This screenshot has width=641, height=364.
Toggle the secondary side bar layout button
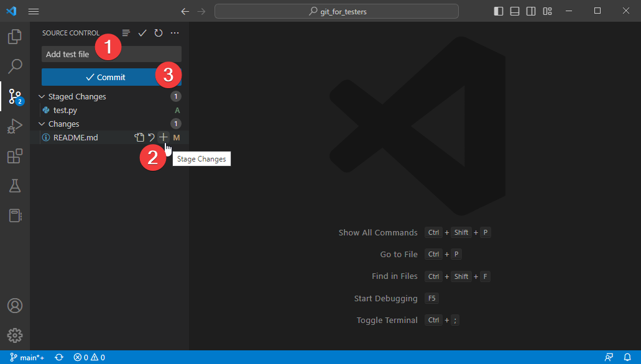pyautogui.click(x=531, y=11)
